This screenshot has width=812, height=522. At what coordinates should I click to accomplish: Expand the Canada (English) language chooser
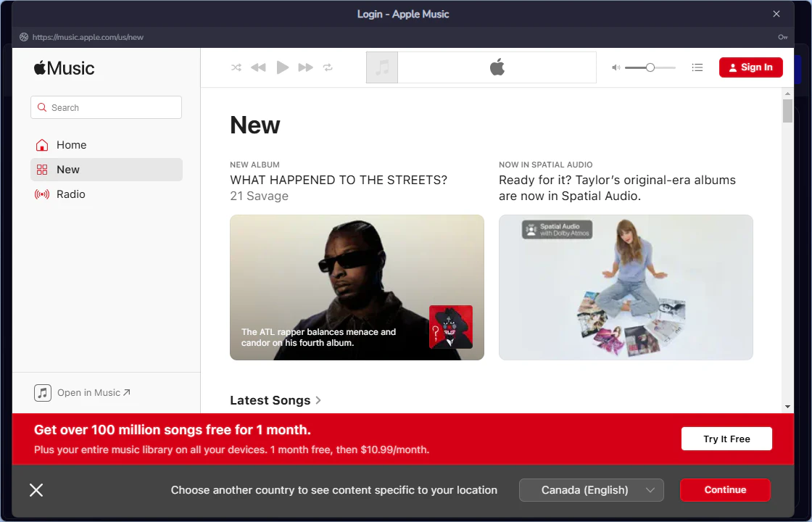pyautogui.click(x=591, y=490)
